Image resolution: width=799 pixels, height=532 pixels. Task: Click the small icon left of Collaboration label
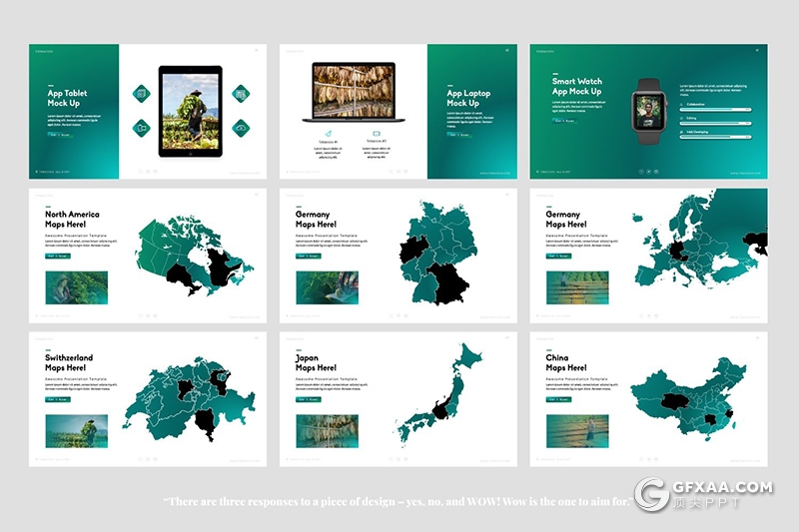tap(680, 103)
